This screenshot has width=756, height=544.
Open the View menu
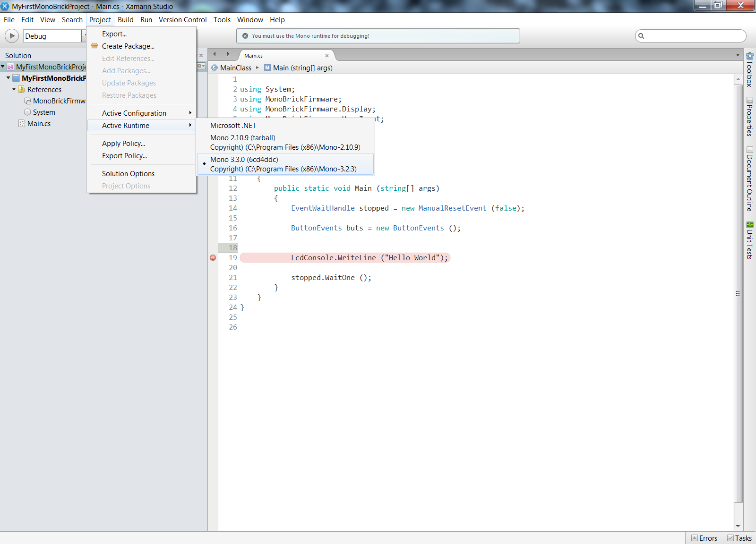[48, 20]
